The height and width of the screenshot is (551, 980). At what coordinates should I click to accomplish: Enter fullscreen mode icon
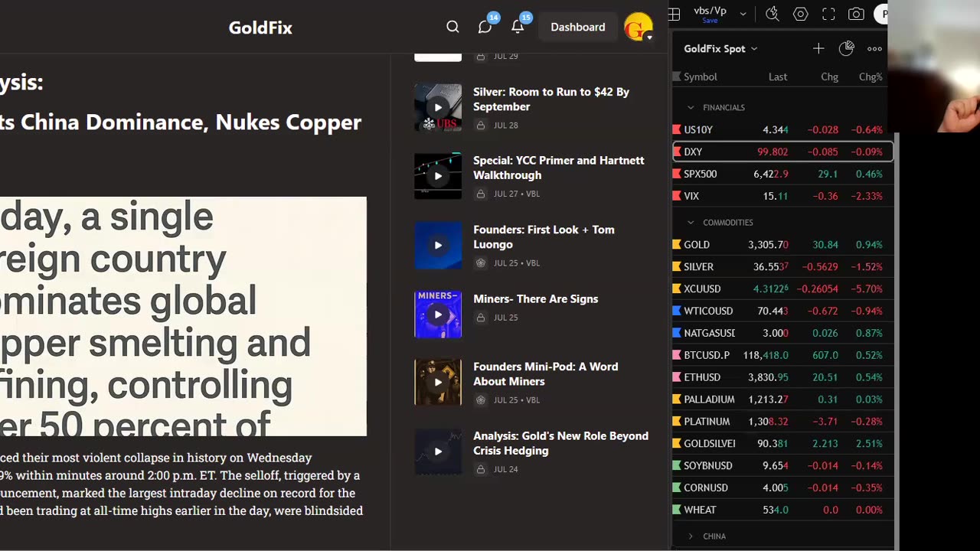pos(828,14)
